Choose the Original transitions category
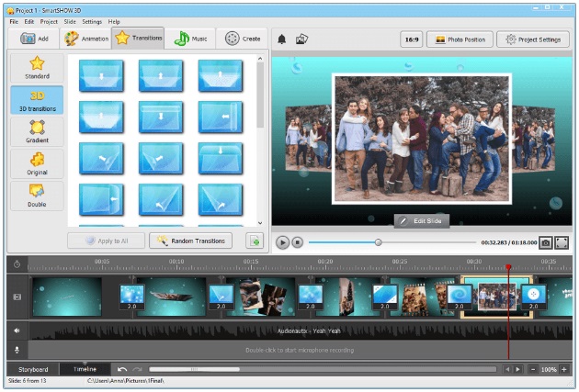This screenshot has height=392, width=579. coord(37,163)
